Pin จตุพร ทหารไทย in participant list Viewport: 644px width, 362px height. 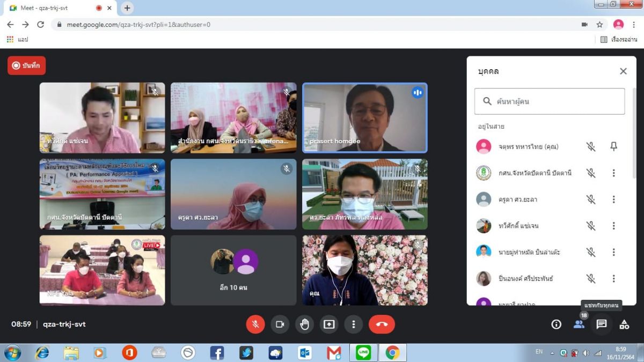[x=614, y=146]
